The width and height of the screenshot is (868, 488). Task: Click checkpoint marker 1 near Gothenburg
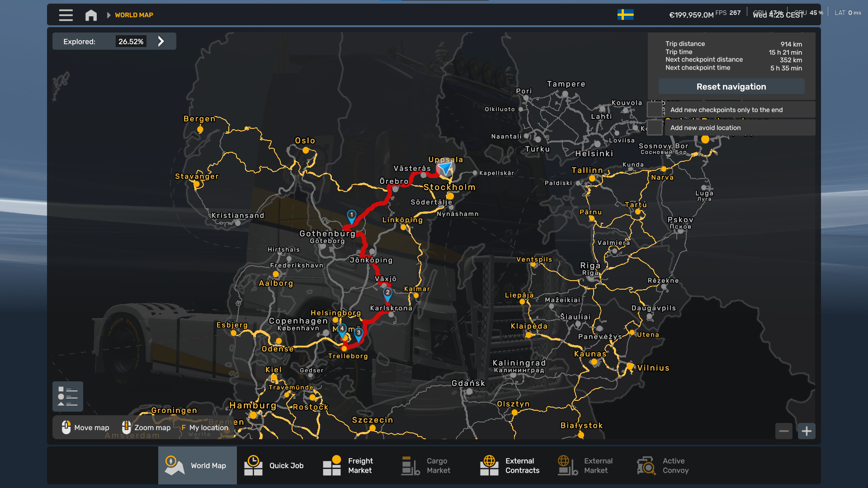tap(351, 215)
